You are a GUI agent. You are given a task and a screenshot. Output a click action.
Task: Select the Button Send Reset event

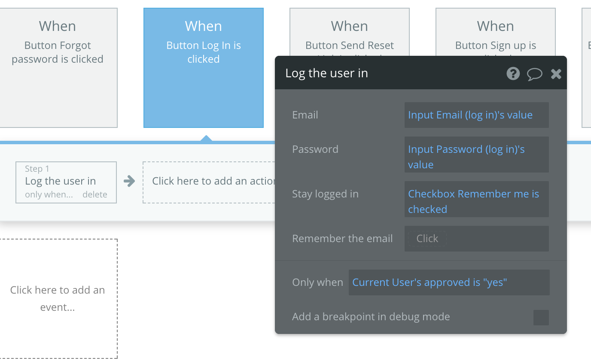click(x=350, y=32)
